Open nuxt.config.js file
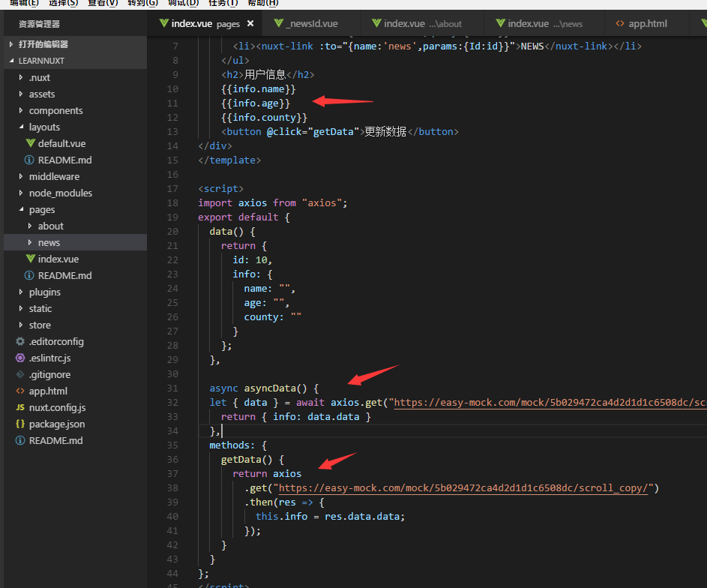The height and width of the screenshot is (588, 707). coord(57,408)
